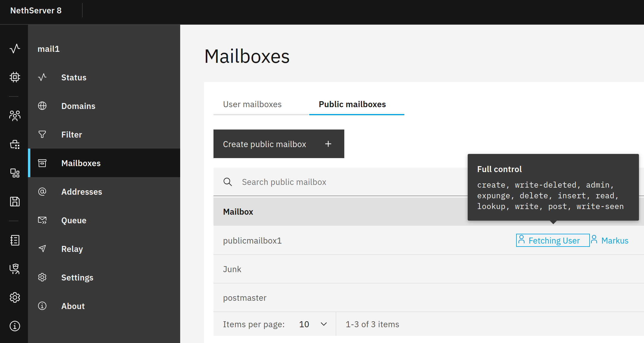
Task: Click the Markus user link
Action: tap(614, 241)
